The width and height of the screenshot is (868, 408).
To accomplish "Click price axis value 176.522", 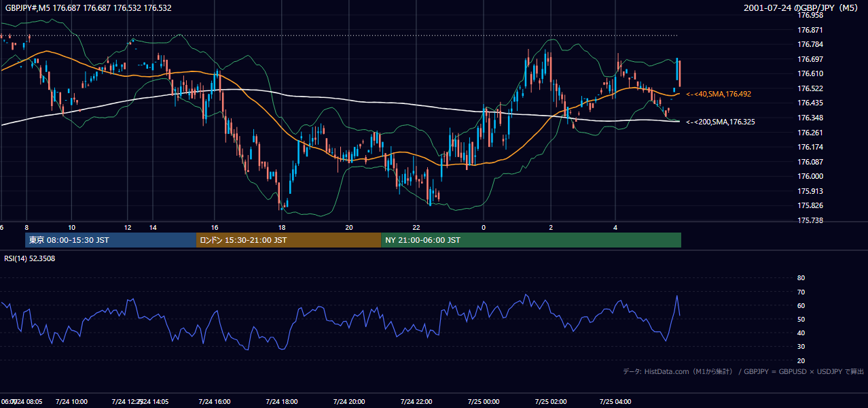I will (x=810, y=88).
